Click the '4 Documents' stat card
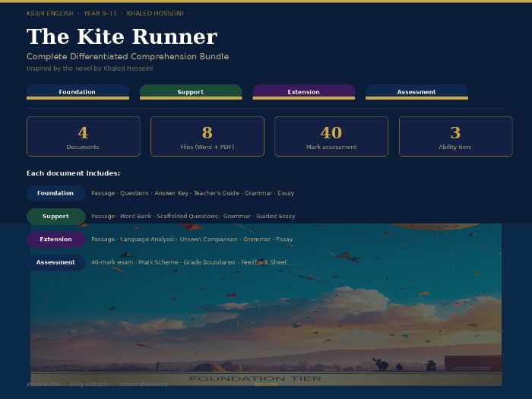 (x=83, y=136)
